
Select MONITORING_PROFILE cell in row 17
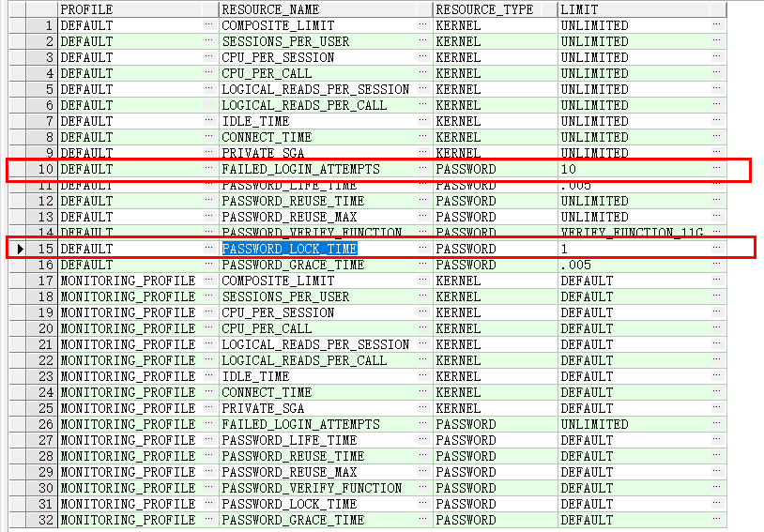(128, 281)
